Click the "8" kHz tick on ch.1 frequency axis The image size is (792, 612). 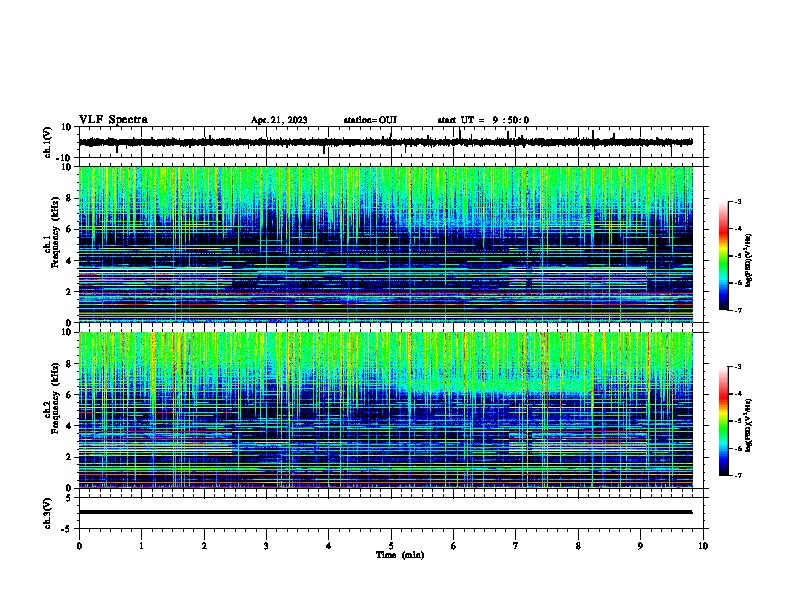69,198
